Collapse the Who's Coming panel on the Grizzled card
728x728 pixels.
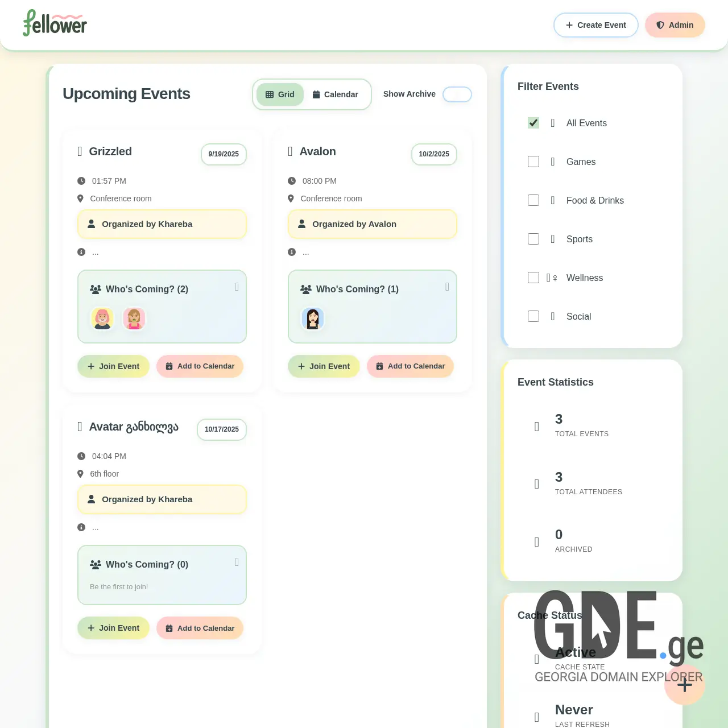point(237,287)
